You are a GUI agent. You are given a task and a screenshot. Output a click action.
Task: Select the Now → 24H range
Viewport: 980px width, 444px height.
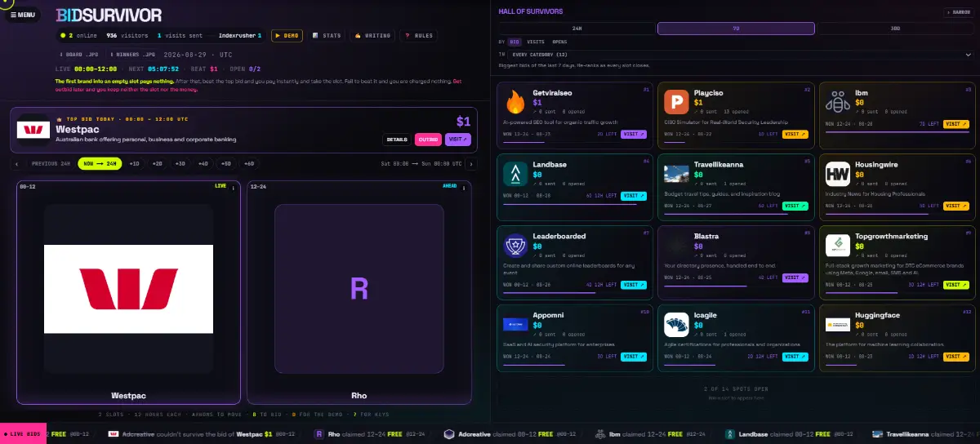pos(100,163)
